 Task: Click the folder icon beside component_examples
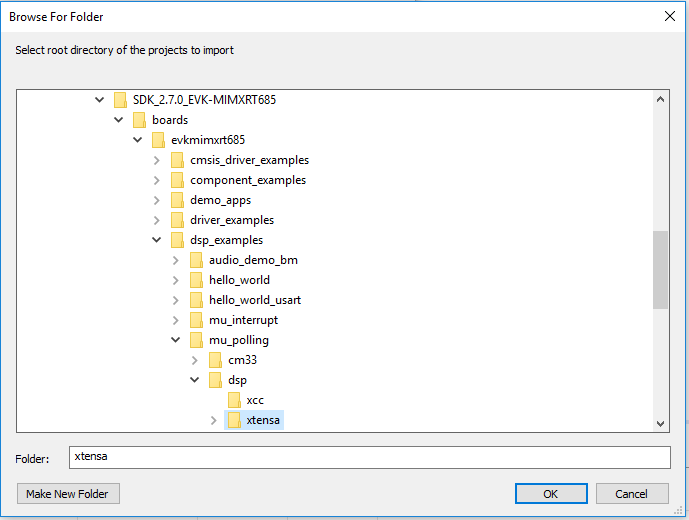(177, 180)
